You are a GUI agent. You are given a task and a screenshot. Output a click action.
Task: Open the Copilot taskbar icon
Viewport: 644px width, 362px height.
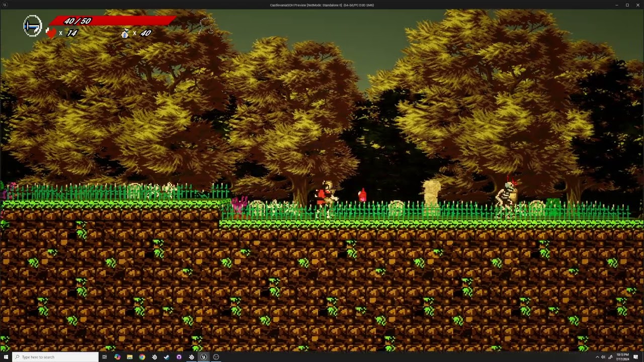(117, 357)
